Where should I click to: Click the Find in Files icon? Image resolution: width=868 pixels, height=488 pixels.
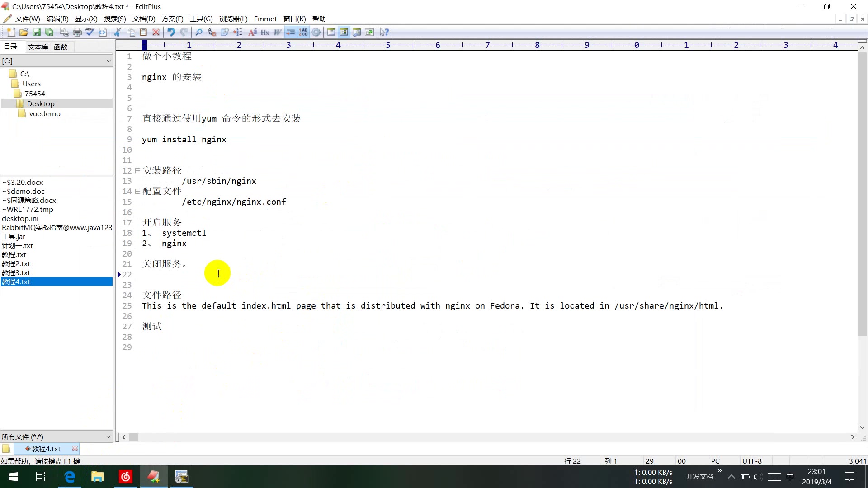(224, 32)
